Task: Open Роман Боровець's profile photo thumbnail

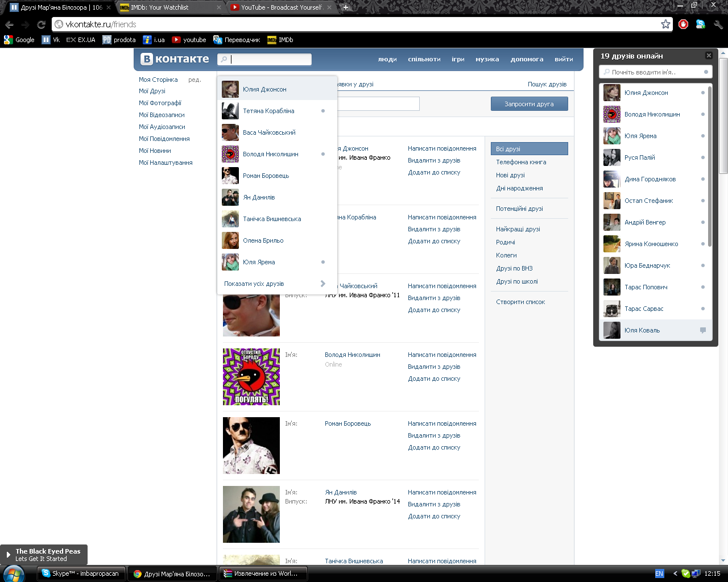Action: click(x=251, y=446)
